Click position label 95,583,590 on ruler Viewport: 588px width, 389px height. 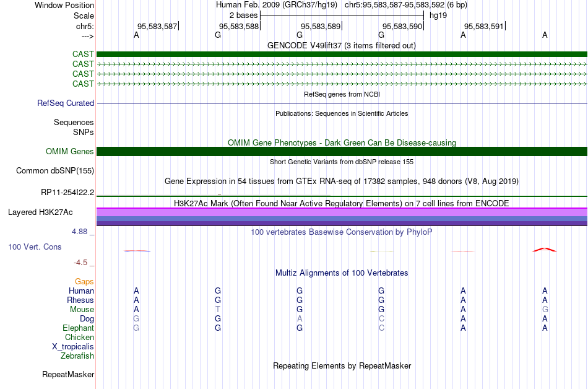[x=402, y=26]
